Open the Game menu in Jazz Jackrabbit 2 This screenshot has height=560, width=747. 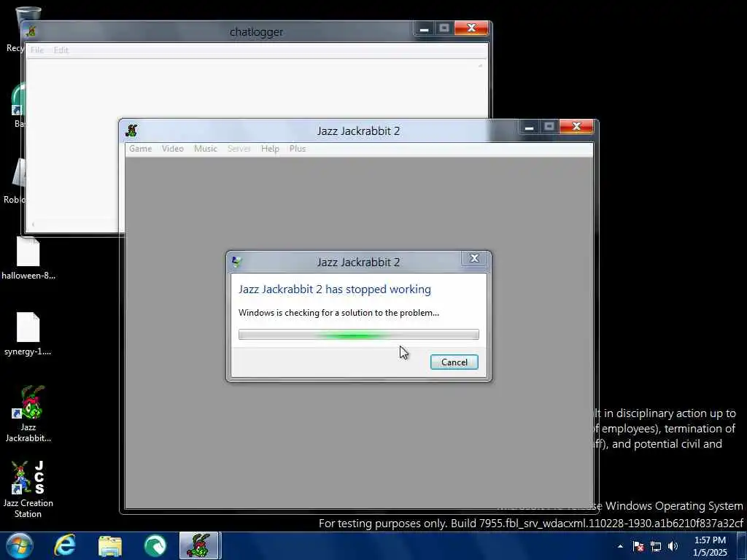[141, 149]
